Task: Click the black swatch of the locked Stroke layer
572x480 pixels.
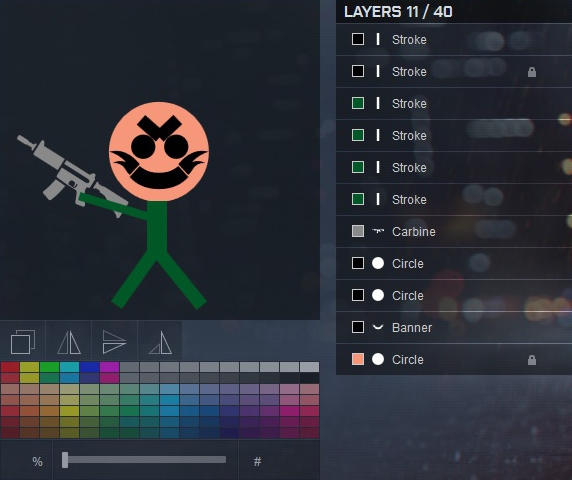Action: coord(358,71)
